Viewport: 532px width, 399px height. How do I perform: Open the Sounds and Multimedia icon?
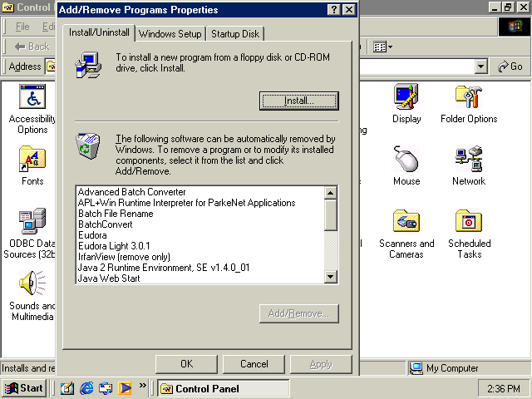click(32, 283)
